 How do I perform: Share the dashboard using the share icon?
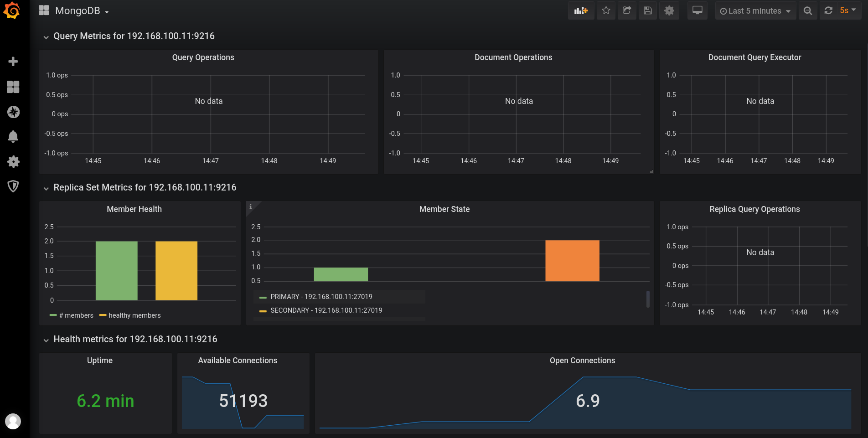(x=627, y=10)
